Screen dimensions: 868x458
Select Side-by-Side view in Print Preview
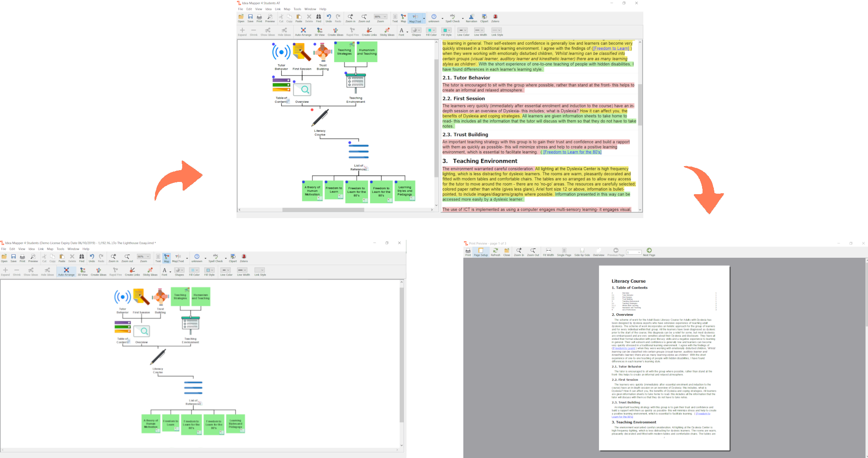click(582, 252)
